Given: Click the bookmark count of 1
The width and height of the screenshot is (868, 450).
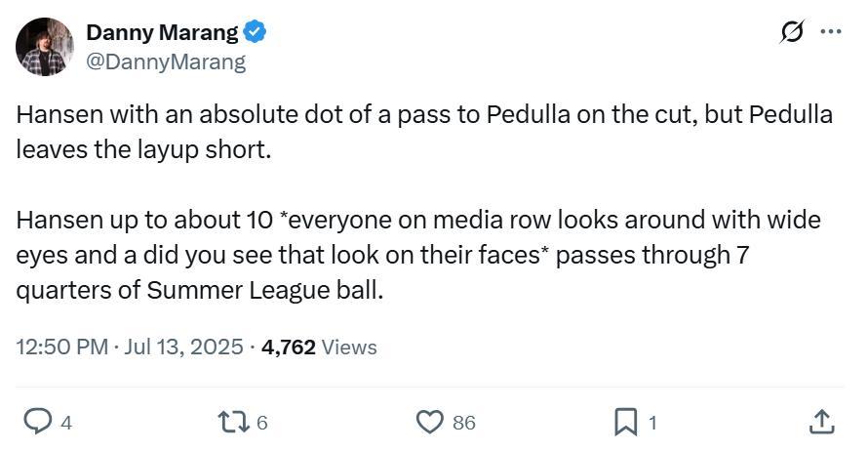Looking at the screenshot, I should [x=652, y=423].
